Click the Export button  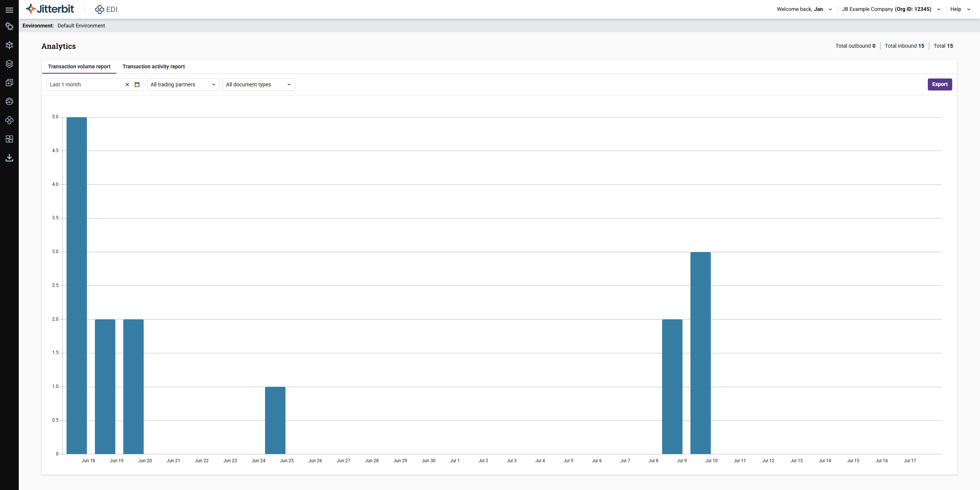[x=940, y=84]
